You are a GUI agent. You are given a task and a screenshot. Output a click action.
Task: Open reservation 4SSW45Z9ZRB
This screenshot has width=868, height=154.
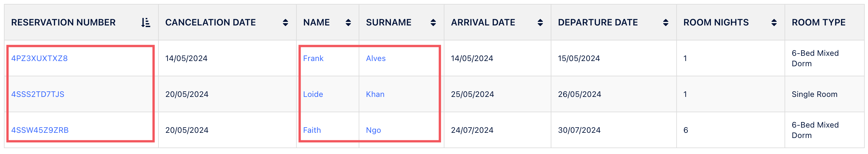tap(40, 130)
